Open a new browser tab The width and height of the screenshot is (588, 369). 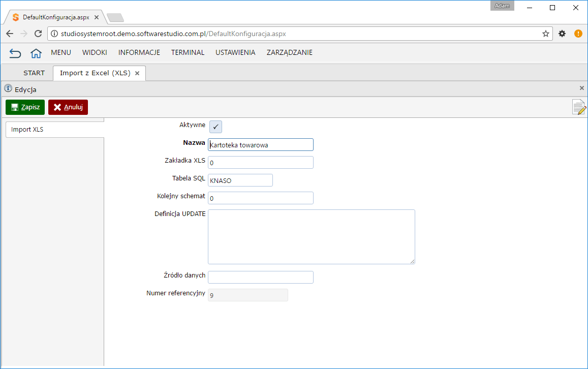[115, 18]
